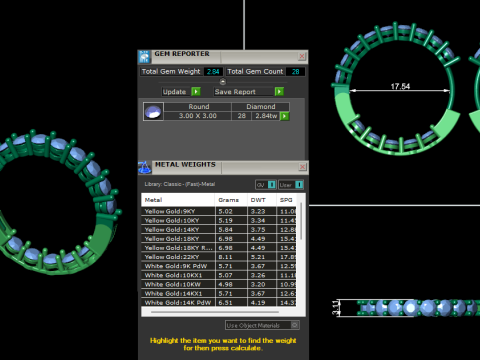Collapse the Gem Reporter summary using round handle

click(223, 81)
